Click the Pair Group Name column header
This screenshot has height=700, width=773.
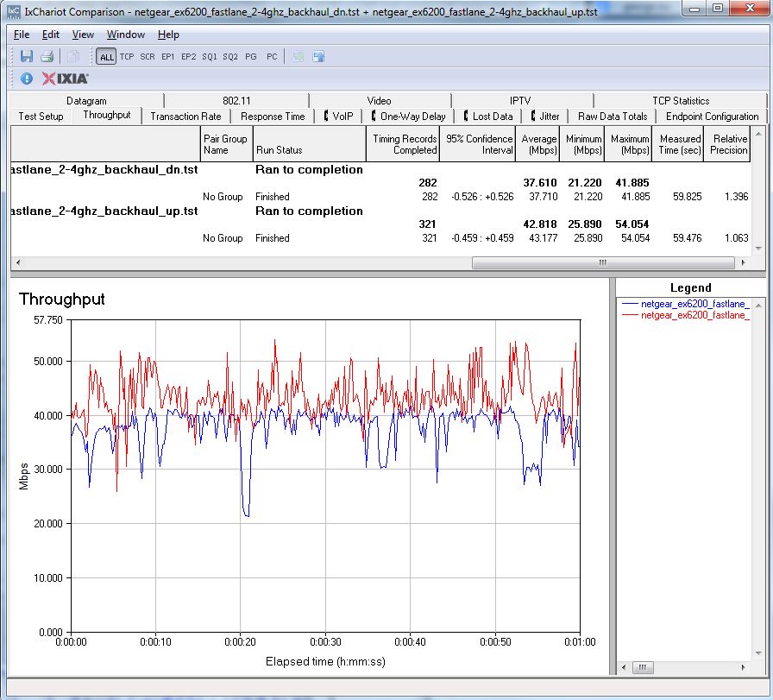tap(226, 144)
